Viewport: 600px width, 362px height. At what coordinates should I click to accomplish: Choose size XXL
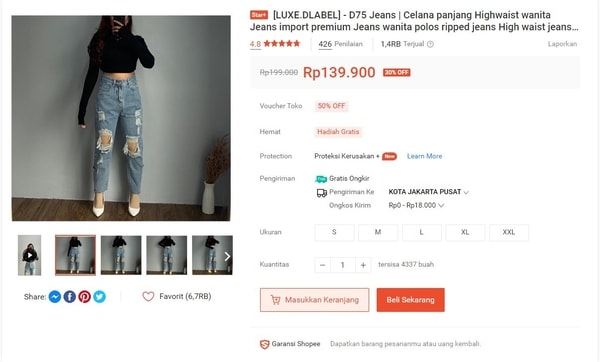click(509, 232)
